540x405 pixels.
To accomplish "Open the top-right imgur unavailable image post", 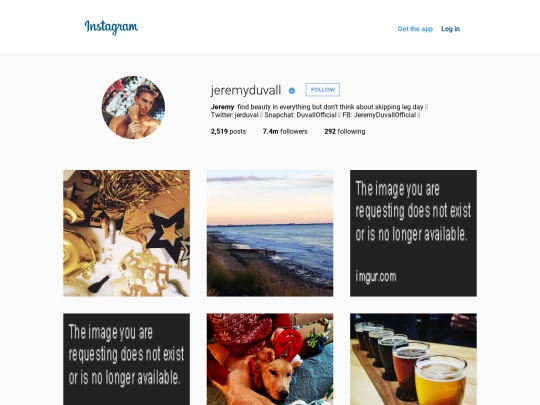I will coord(414,233).
